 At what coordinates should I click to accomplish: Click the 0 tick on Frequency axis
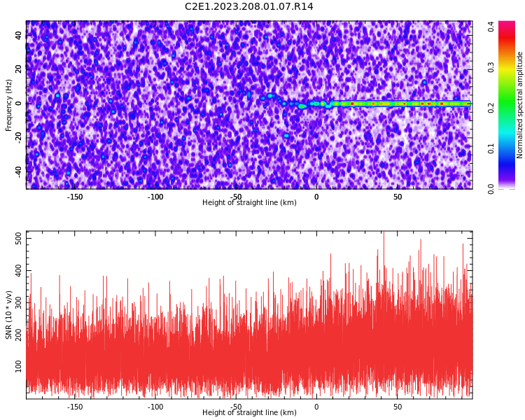[19, 104]
